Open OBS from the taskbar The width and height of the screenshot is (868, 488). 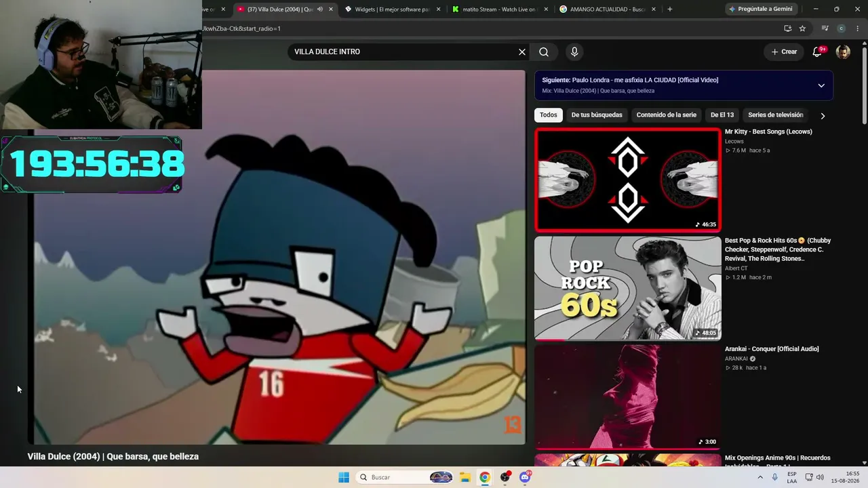click(x=505, y=477)
